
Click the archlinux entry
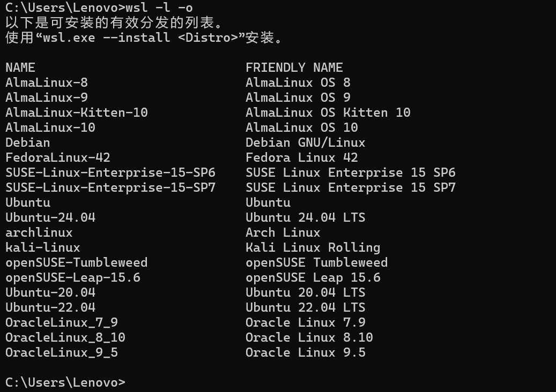click(39, 232)
